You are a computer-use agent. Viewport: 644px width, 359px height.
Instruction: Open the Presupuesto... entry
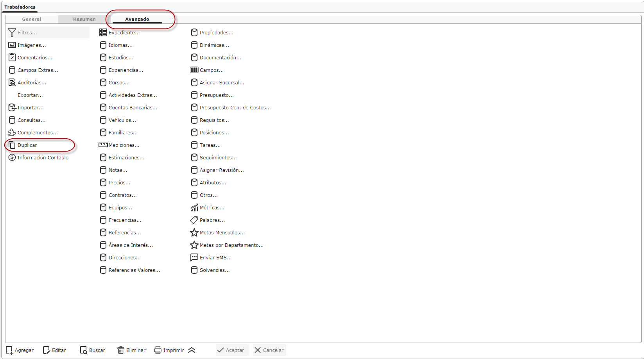pos(217,95)
